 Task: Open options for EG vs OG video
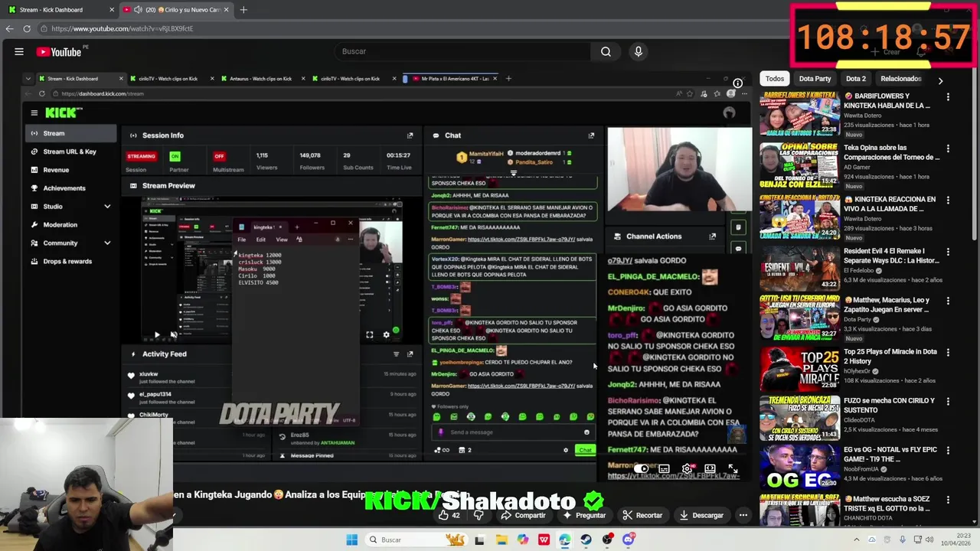point(948,451)
